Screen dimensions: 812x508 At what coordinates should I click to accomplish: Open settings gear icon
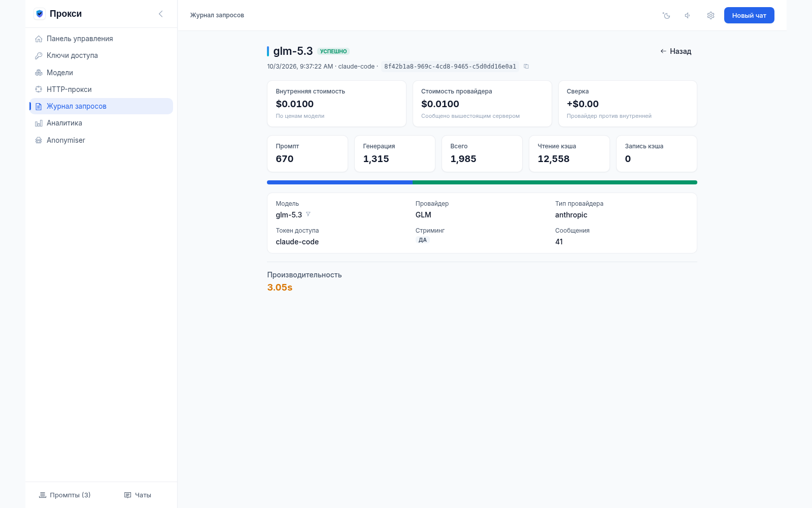pos(710,15)
